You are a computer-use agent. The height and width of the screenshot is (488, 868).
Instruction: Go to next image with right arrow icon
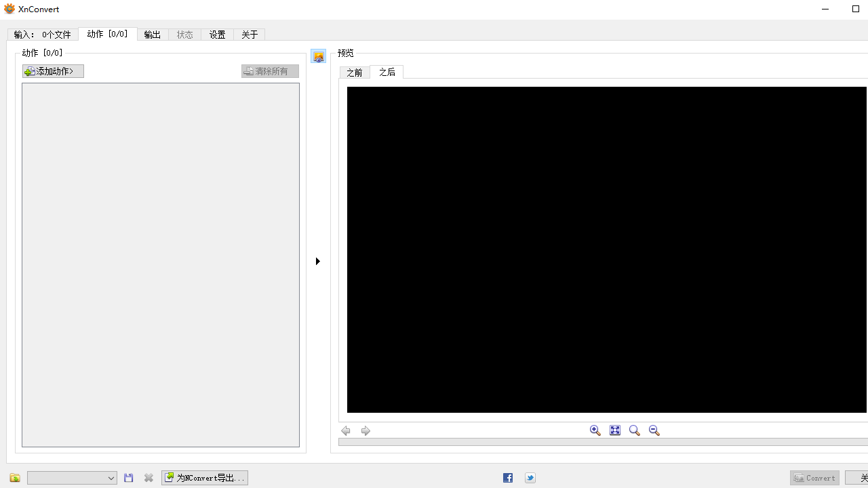(x=366, y=430)
